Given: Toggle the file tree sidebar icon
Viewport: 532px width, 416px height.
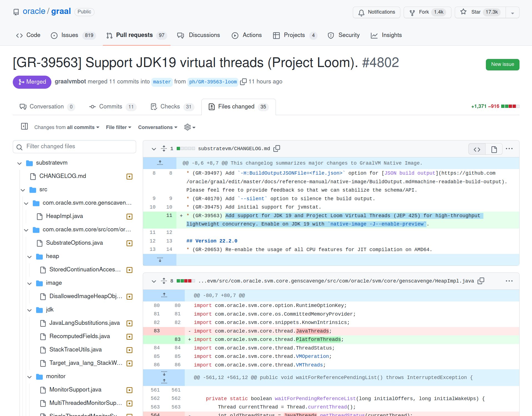Looking at the screenshot, I should tap(24, 127).
